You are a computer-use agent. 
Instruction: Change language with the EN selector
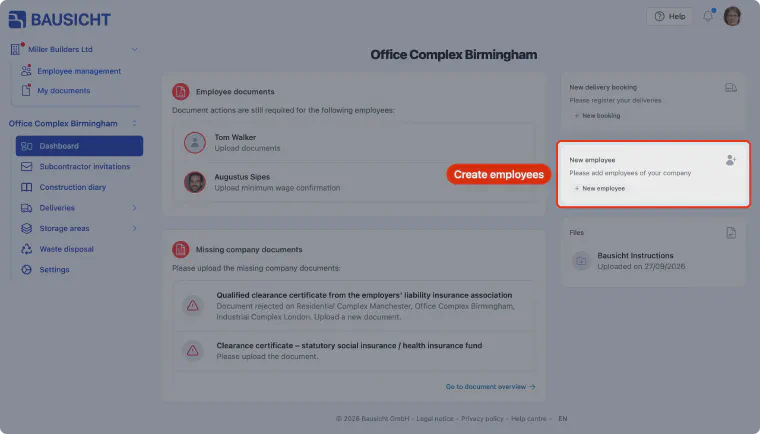(562, 418)
